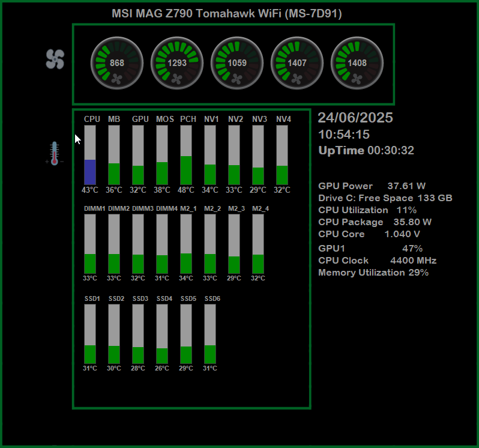Click the NV4 temperature bar
Viewport: 479px width, 448px height.
(x=282, y=155)
